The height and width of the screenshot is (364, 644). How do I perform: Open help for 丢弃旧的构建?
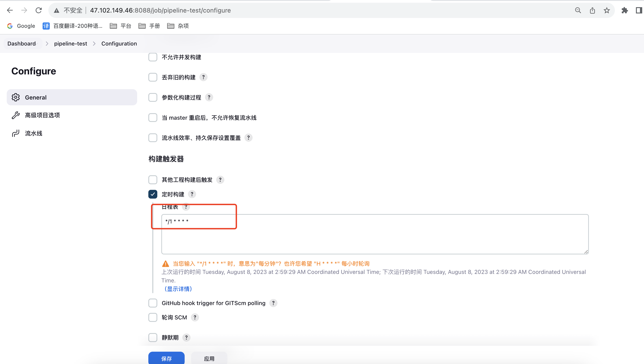click(203, 77)
